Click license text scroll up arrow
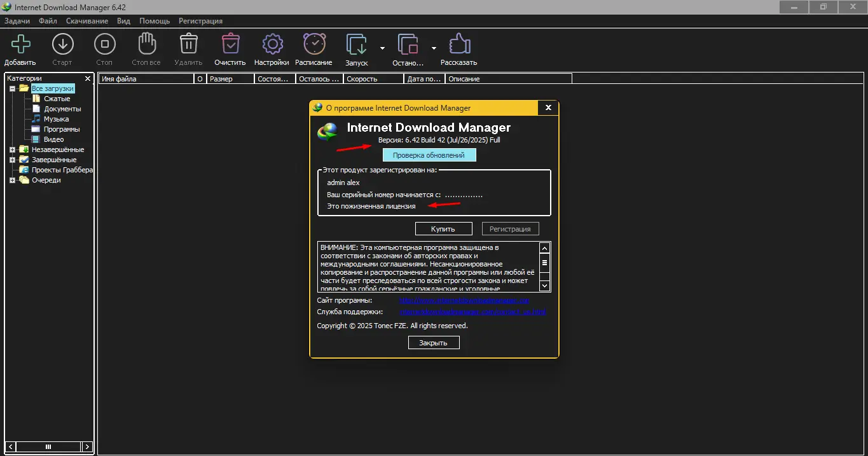The width and height of the screenshot is (868, 456). pyautogui.click(x=544, y=248)
